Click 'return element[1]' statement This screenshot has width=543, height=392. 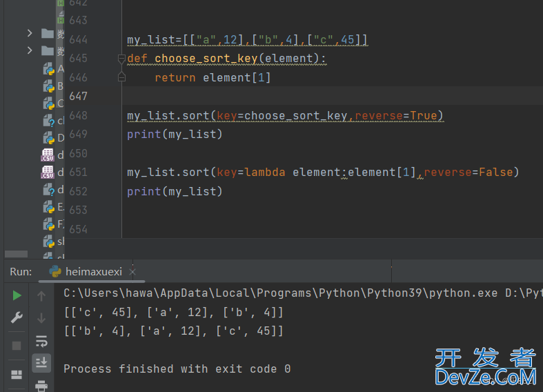point(213,77)
